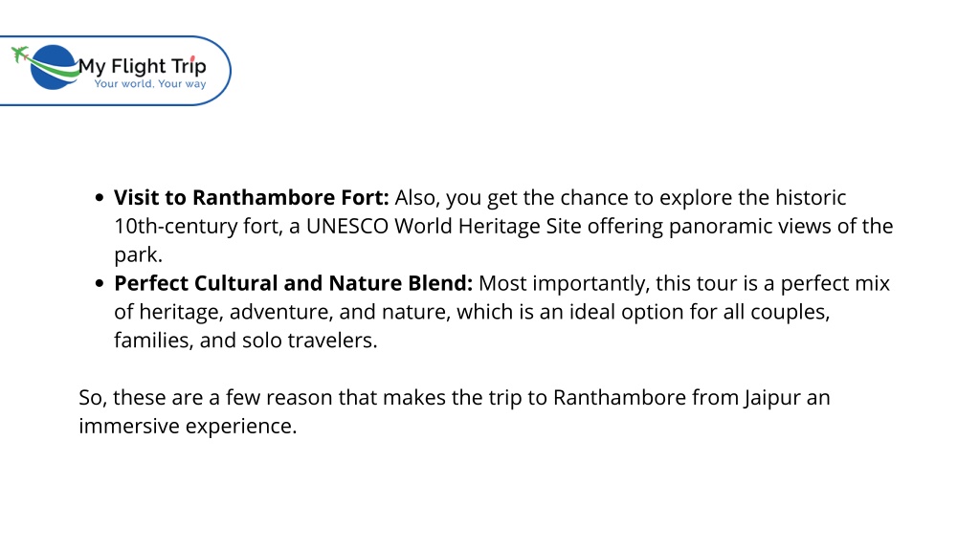The height and width of the screenshot is (551, 980).
Task: Select the 'Visit to Ranthambore Fort:' bold heading
Action: (252, 197)
